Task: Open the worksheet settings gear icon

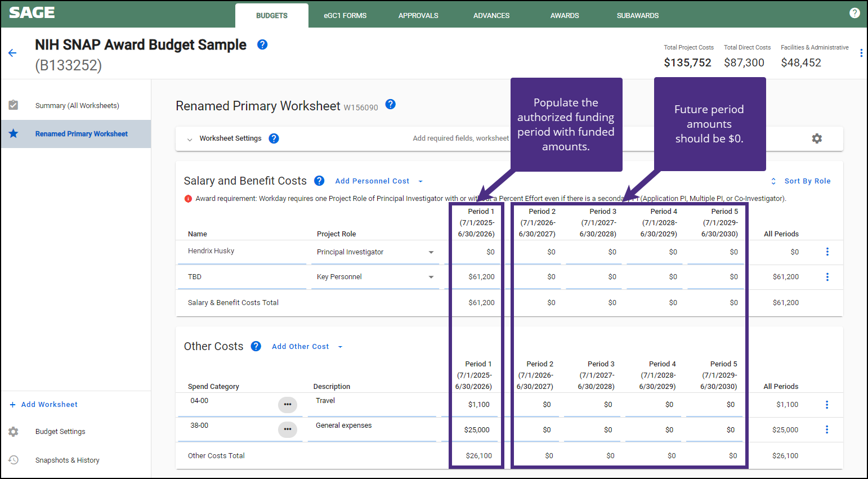Action: coord(817,138)
